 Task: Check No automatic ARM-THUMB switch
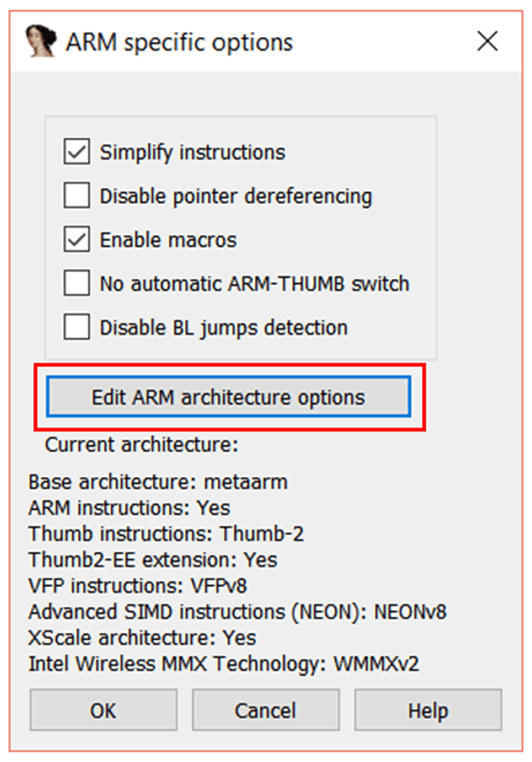point(77,283)
